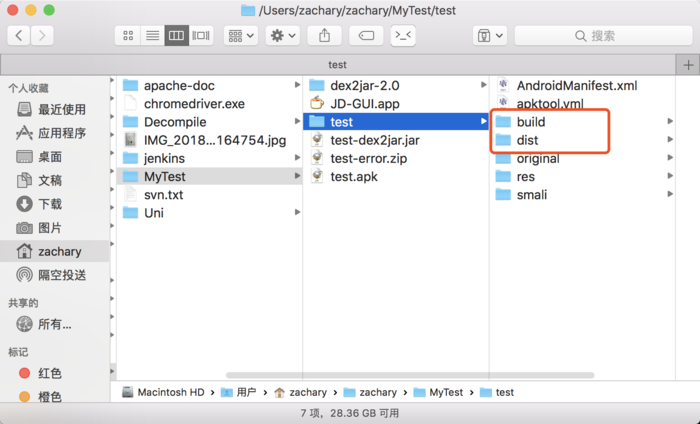Select the 红色 tag
700x424 pixels.
[x=54, y=373]
